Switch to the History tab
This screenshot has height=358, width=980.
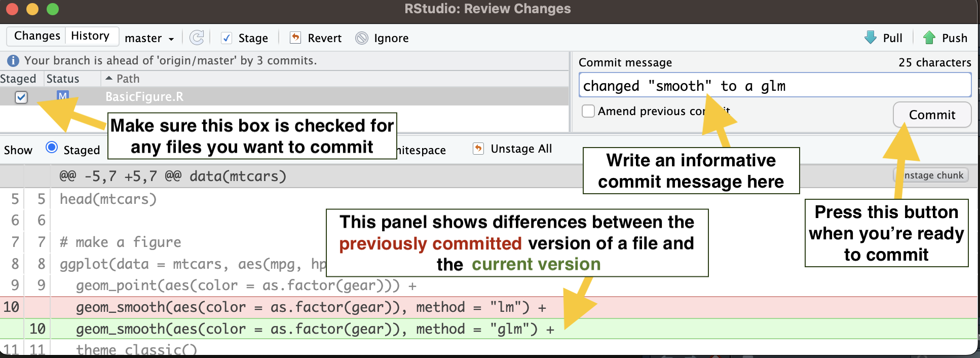[90, 36]
